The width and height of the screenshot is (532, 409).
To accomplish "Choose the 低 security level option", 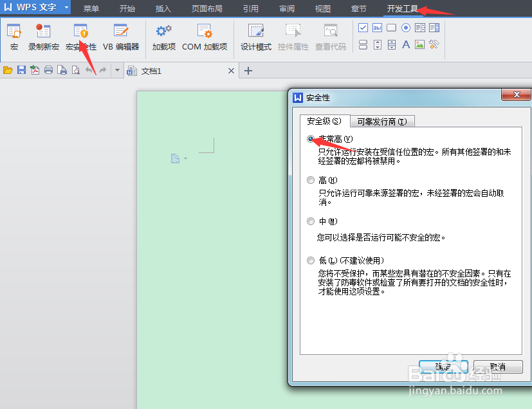I will tap(311, 260).
